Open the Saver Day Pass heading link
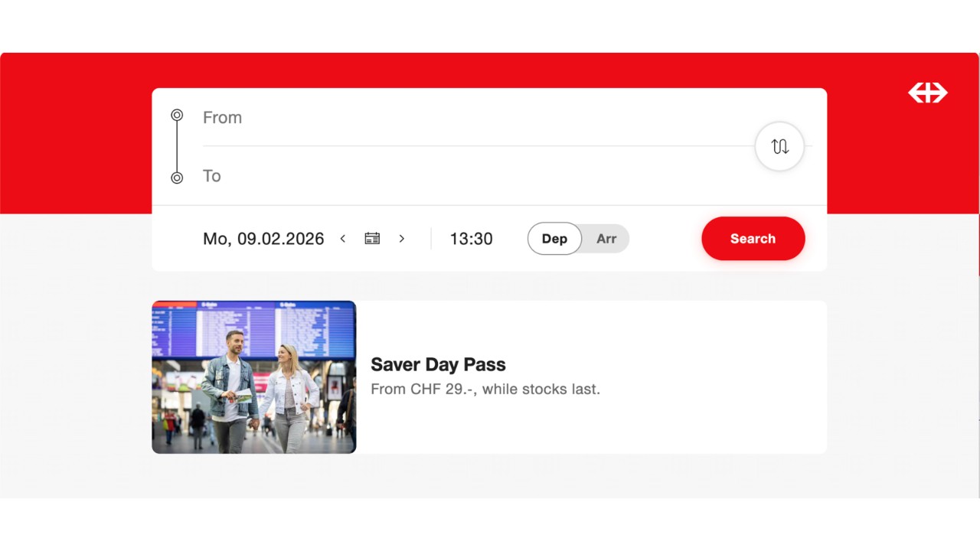The image size is (980, 551). click(x=438, y=365)
